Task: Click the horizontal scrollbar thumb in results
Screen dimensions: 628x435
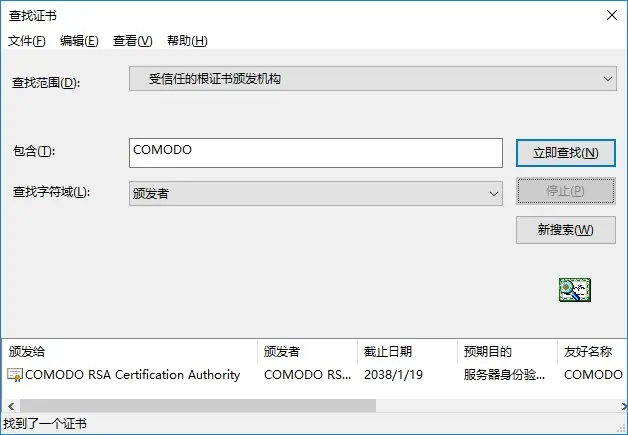Action: tap(198, 406)
